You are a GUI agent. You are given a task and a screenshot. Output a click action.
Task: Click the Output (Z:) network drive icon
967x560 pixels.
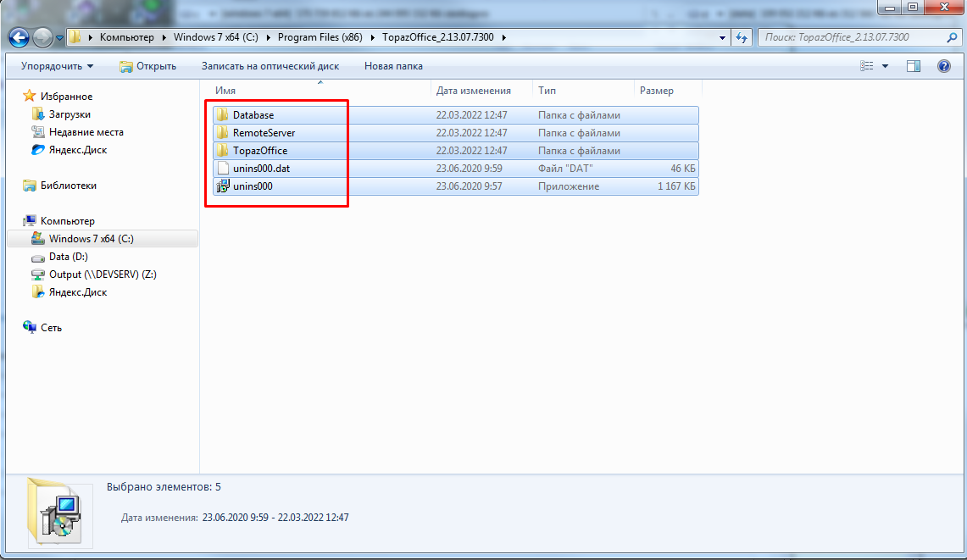click(x=37, y=274)
